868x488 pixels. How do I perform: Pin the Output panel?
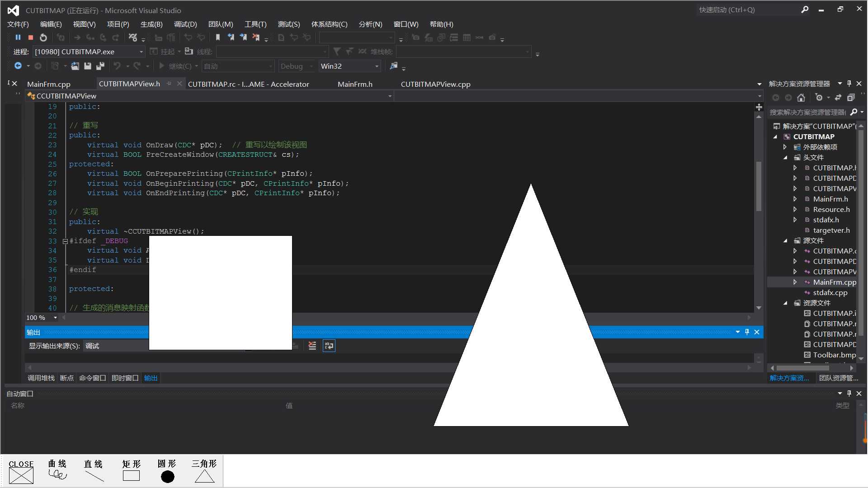(x=747, y=332)
